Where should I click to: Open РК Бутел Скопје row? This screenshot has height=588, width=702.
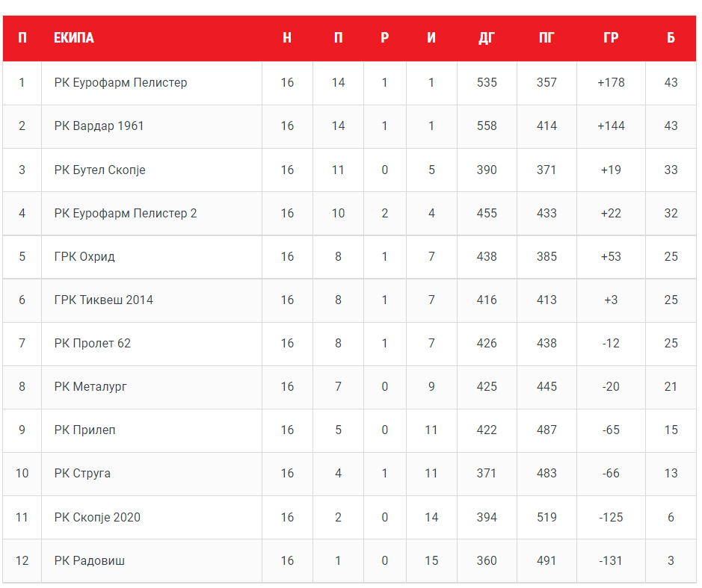point(99,170)
